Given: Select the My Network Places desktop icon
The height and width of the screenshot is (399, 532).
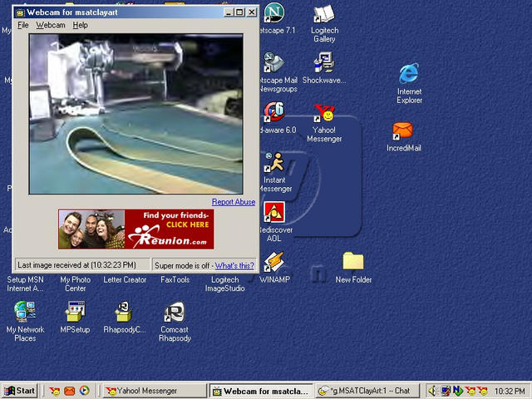Looking at the screenshot, I should click(x=25, y=311).
